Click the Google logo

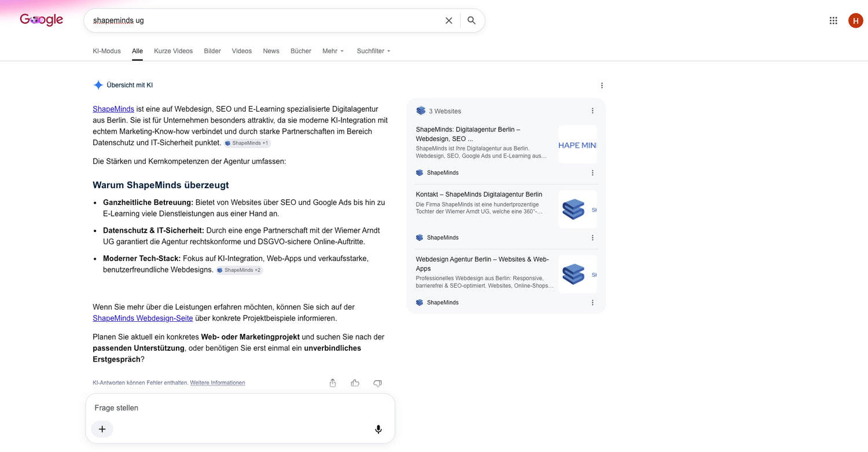(41, 20)
